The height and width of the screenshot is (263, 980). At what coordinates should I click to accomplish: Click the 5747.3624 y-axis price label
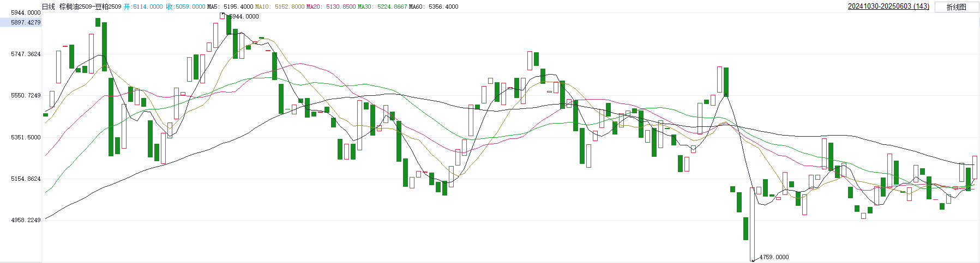click(26, 54)
